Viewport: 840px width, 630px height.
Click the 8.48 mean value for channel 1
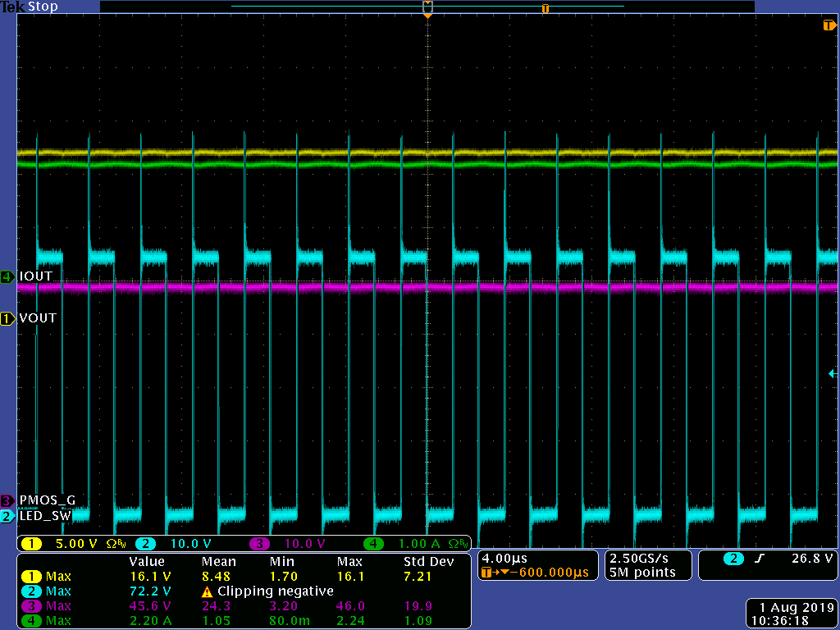(216, 577)
